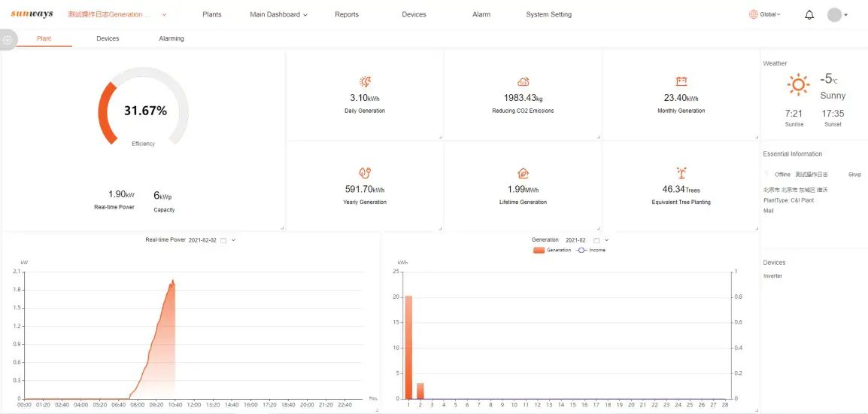Viewport: 868px width, 414px height.
Task: Click the Offline status indicator
Action: (x=783, y=175)
